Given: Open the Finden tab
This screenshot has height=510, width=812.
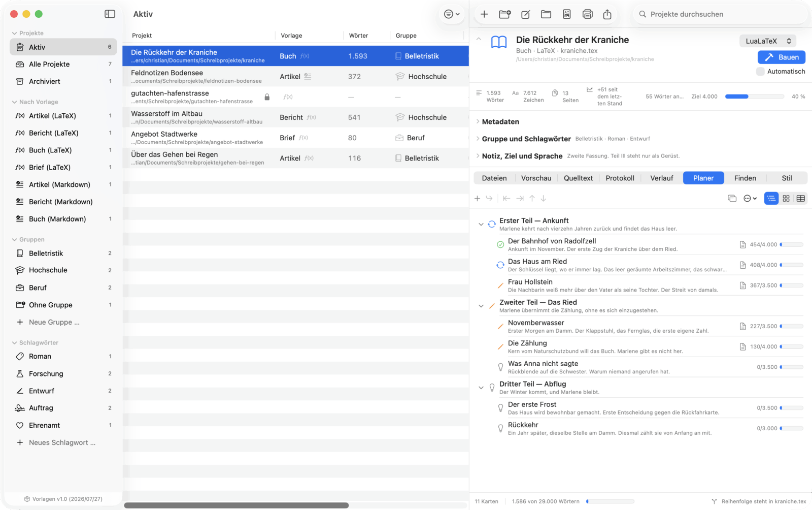Looking at the screenshot, I should point(745,178).
